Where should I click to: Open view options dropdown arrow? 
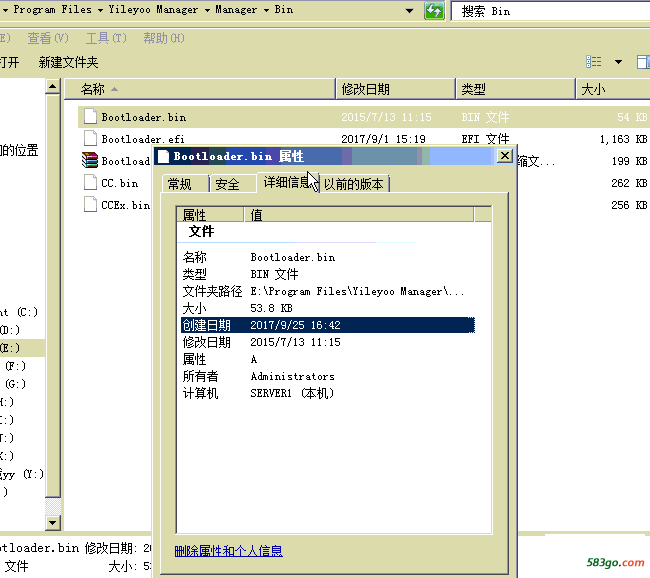[x=618, y=62]
